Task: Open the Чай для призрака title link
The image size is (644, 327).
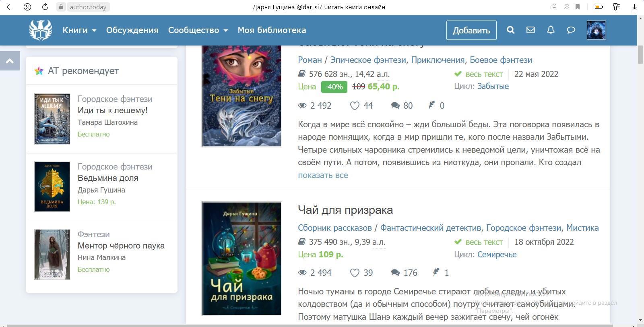Action: (x=345, y=210)
